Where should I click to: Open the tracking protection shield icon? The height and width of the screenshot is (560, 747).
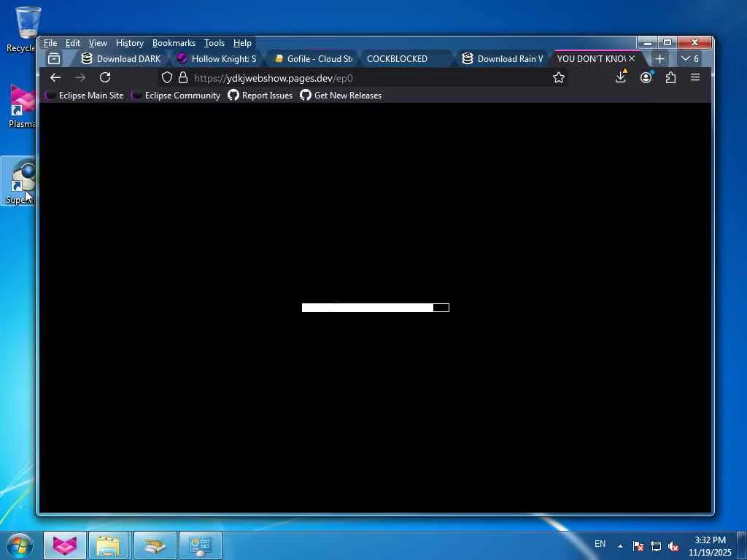[167, 77]
